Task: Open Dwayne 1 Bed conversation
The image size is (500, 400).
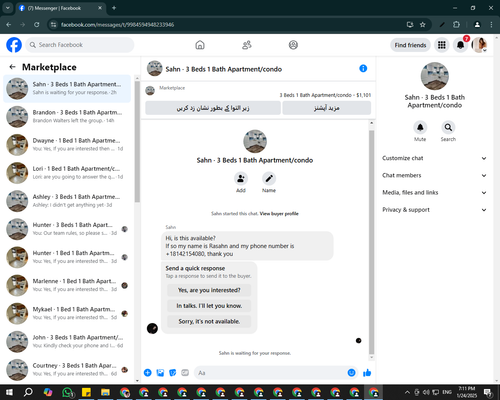Action: point(67,145)
